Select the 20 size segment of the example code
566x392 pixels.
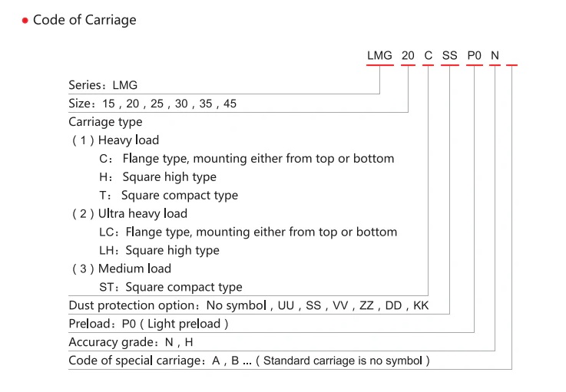tap(408, 55)
